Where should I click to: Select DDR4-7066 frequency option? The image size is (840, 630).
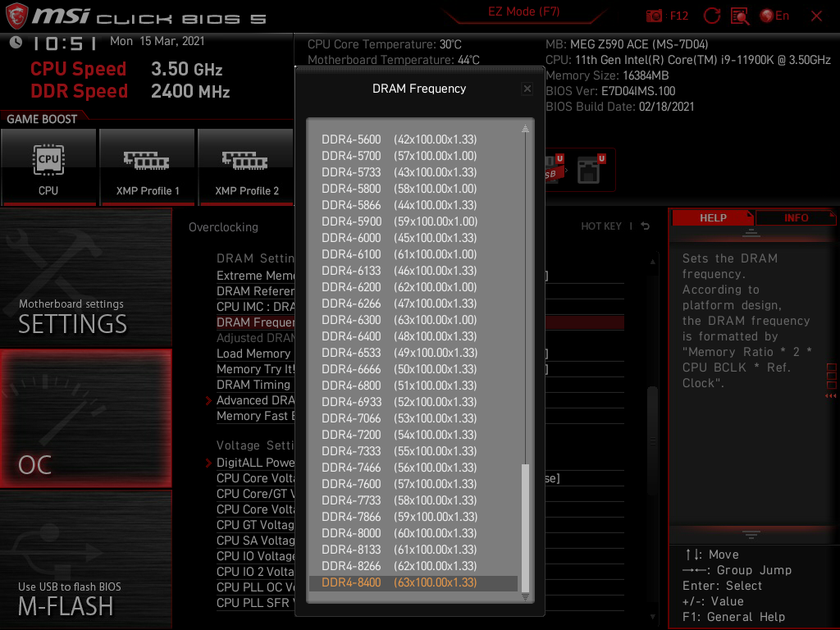[x=413, y=418]
